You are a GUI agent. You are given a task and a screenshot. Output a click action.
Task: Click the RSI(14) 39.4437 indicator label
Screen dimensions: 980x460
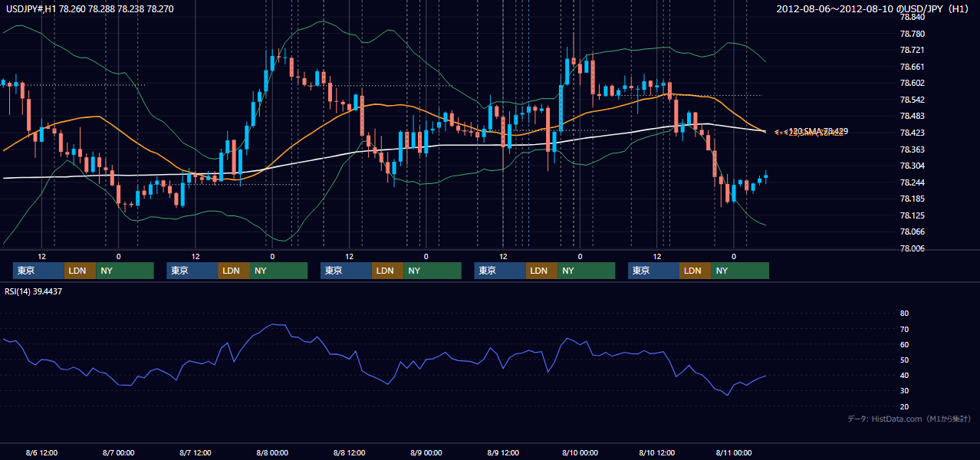point(33,291)
